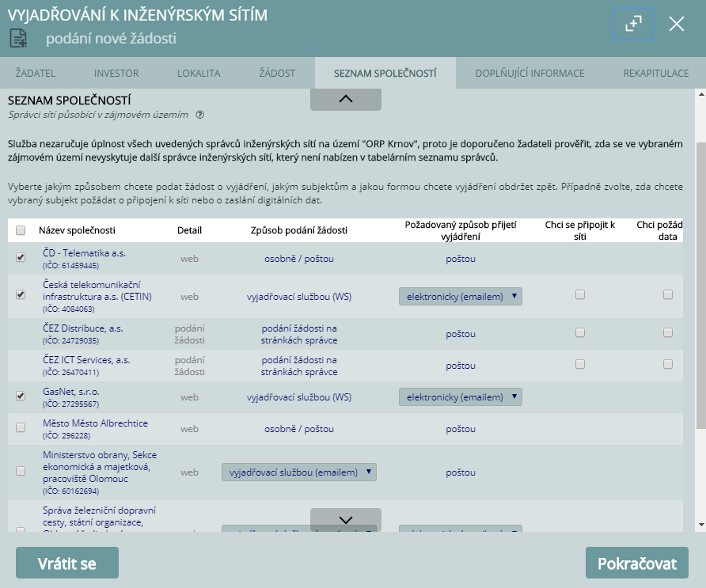The image size is (706, 588).
Task: Click 'web' detail link for CETIN
Action: [189, 297]
